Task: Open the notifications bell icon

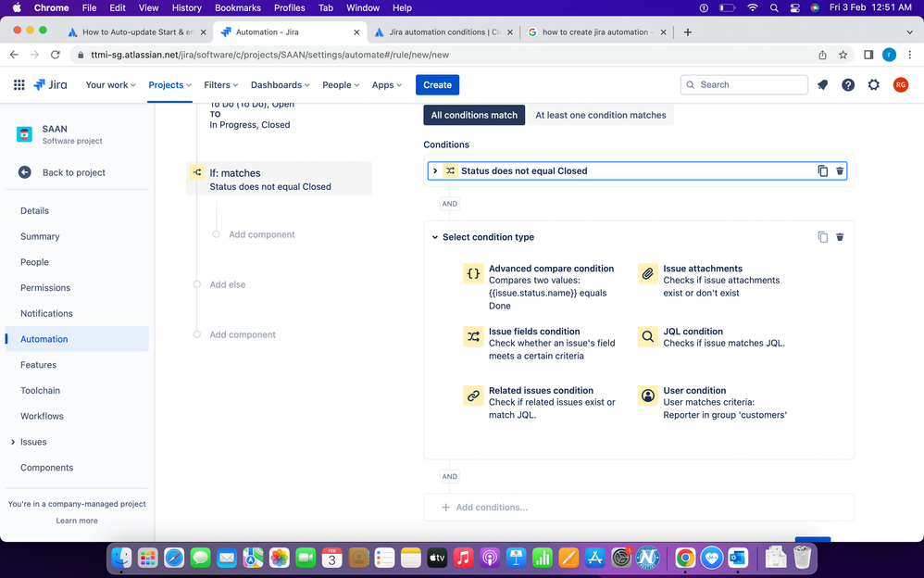Action: [823, 85]
